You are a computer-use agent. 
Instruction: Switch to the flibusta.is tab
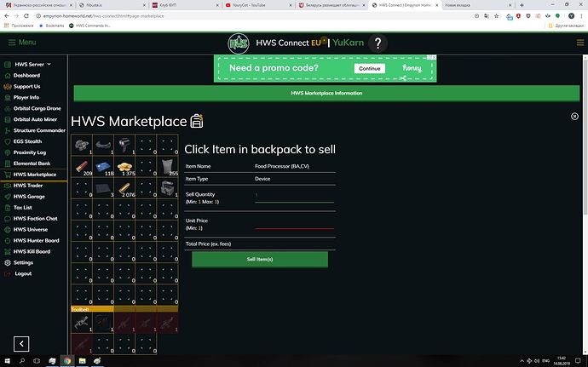click(x=111, y=5)
